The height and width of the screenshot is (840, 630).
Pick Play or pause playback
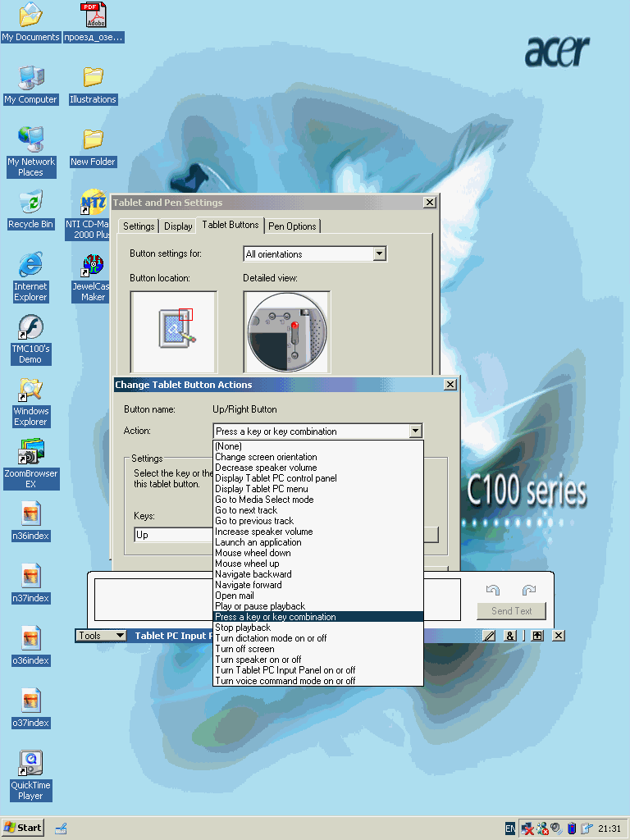tap(317, 606)
